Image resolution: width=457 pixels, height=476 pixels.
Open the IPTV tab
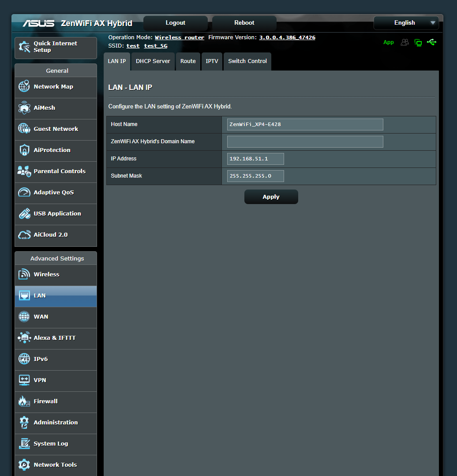pos(212,61)
